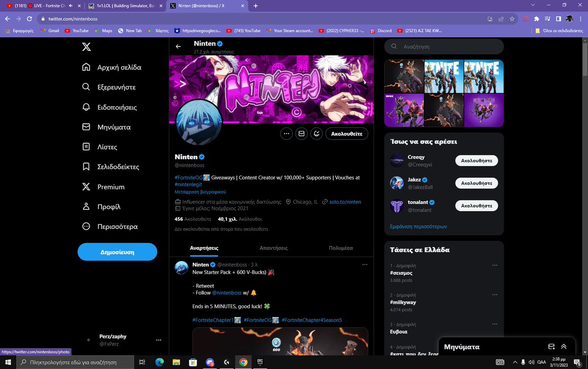Click the Δημοσίευση post button
Image resolution: width=588 pixels, height=369 pixels.
117,252
